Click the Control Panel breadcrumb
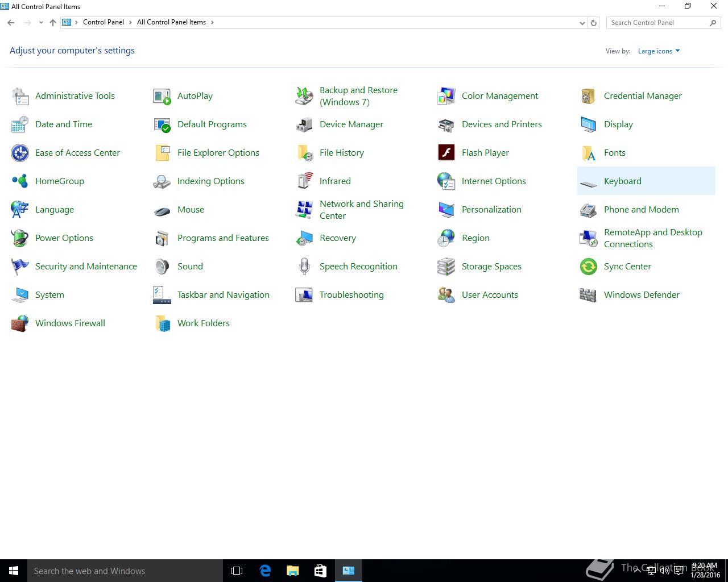728x582 pixels. pos(104,22)
